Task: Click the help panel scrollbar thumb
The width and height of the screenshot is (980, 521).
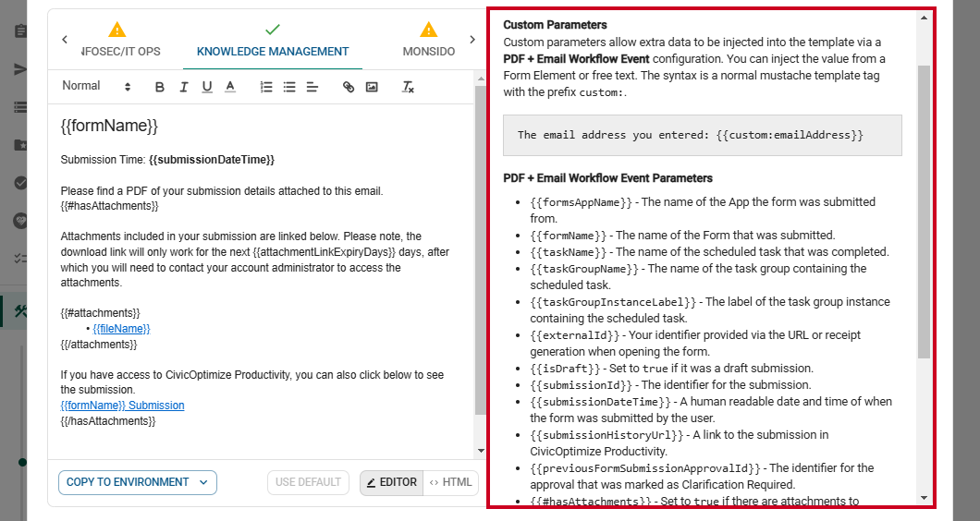Action: 924,212
